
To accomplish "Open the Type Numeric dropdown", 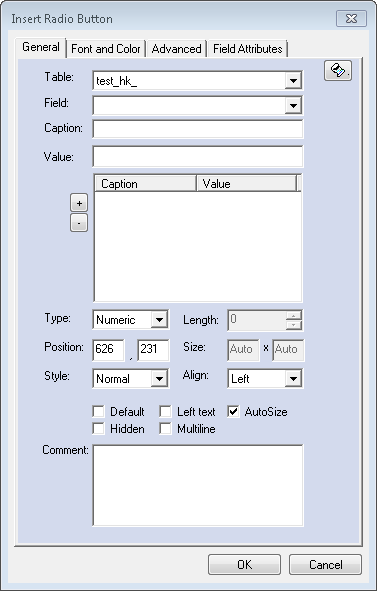I will click(x=159, y=320).
